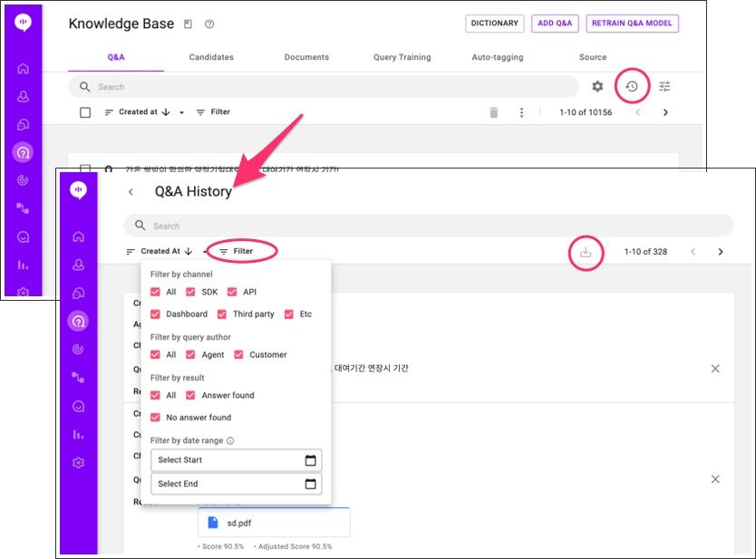Viewport: 756px width, 559px height.
Task: Go to next page in Q&A History
Action: coord(721,252)
